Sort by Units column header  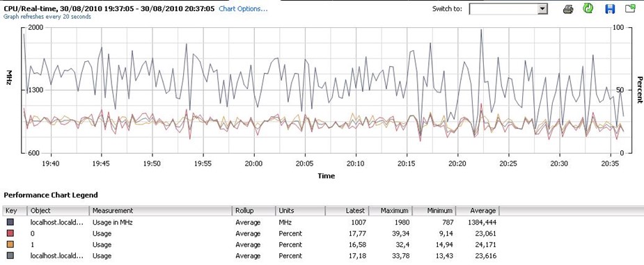click(301, 211)
